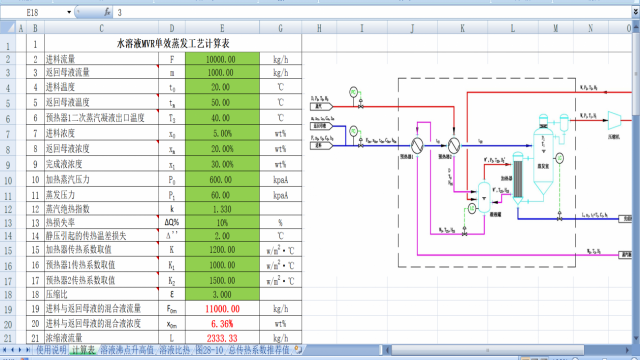Select row 10 header
Image resolution: width=640 pixels, height=360 pixels.
[8, 180]
